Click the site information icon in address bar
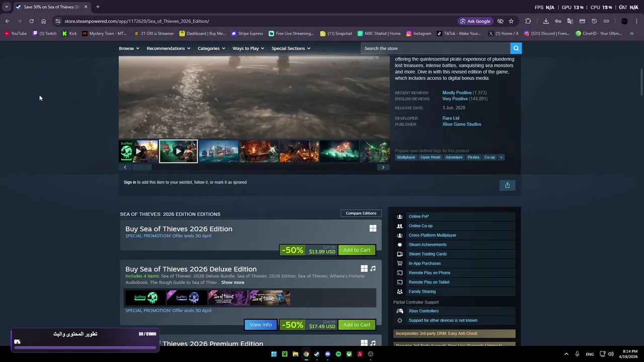Viewport: 644px width, 362px height. pos(58,21)
